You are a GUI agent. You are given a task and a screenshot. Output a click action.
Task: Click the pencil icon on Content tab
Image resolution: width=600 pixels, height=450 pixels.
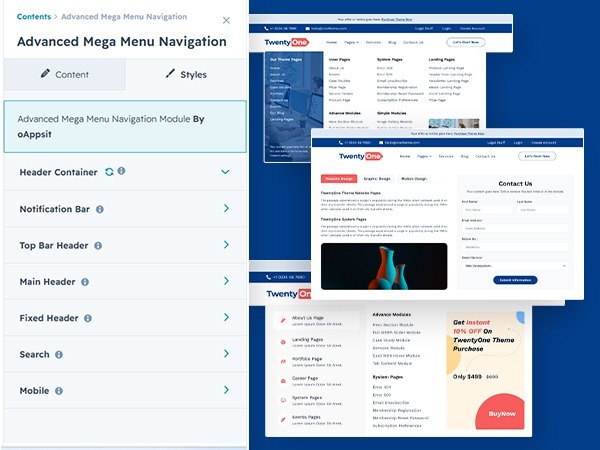pyautogui.click(x=45, y=73)
